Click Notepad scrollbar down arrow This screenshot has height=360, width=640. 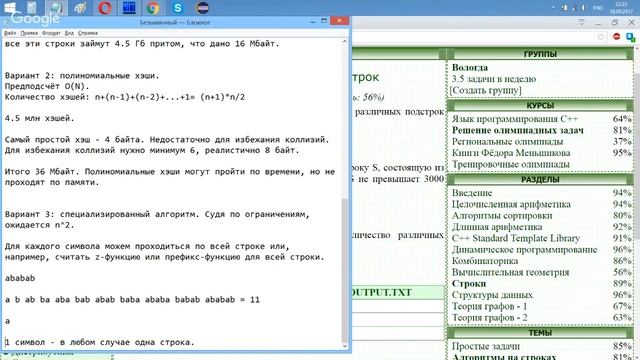point(344,346)
